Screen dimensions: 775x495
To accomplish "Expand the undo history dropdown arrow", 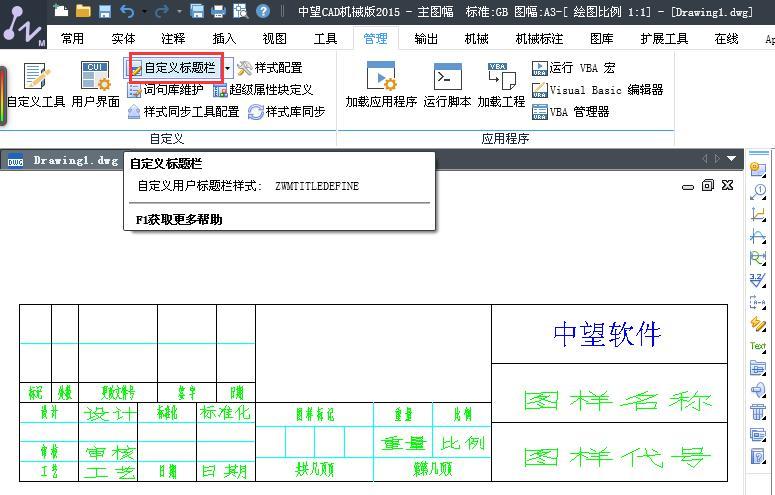I will 144,12.
